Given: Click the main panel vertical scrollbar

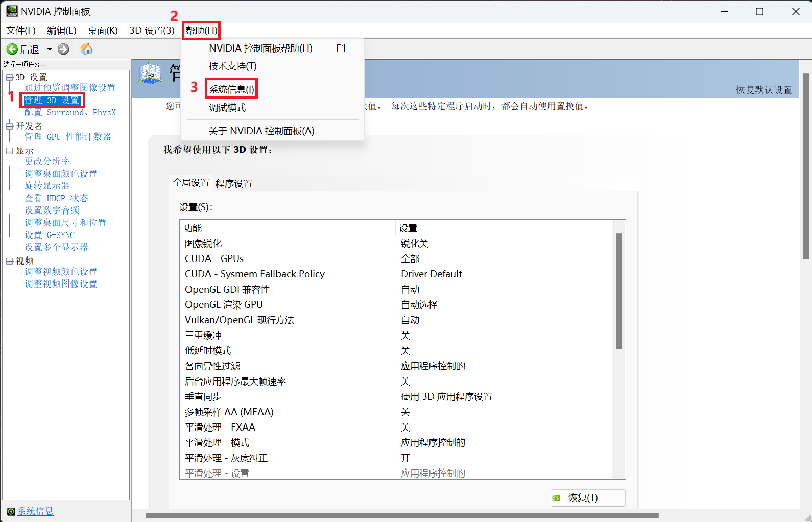Looking at the screenshot, I should click(806, 166).
